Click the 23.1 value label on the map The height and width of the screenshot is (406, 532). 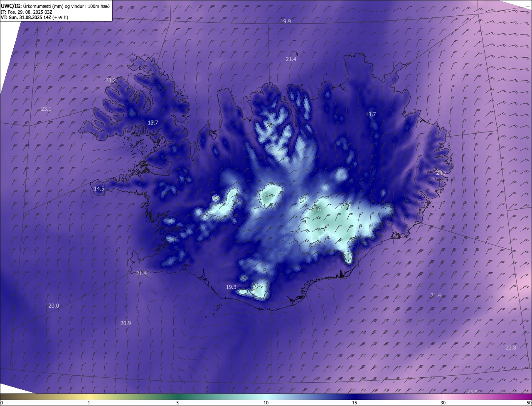coord(46,109)
